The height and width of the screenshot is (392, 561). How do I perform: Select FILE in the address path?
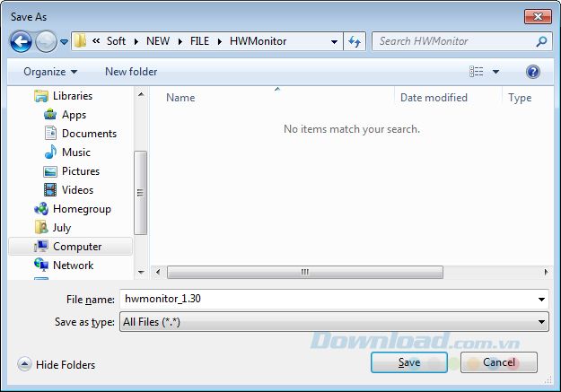pyautogui.click(x=199, y=41)
